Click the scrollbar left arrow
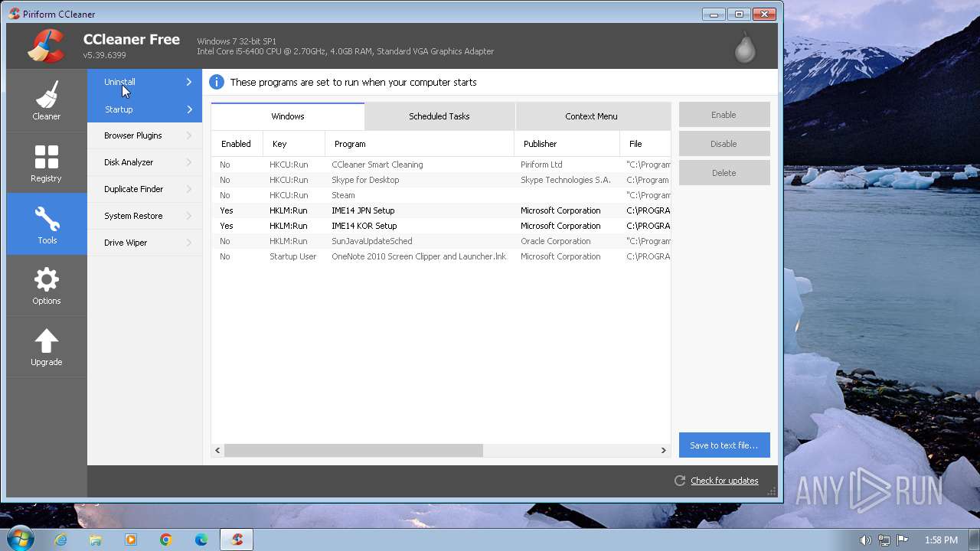Viewport: 980px width, 551px height. tap(217, 450)
